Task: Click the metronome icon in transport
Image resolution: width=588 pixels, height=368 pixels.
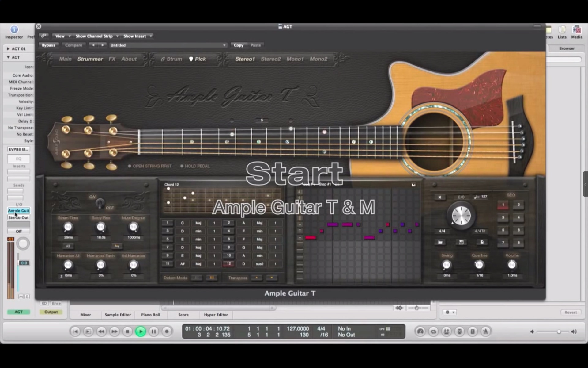Action: tap(485, 332)
